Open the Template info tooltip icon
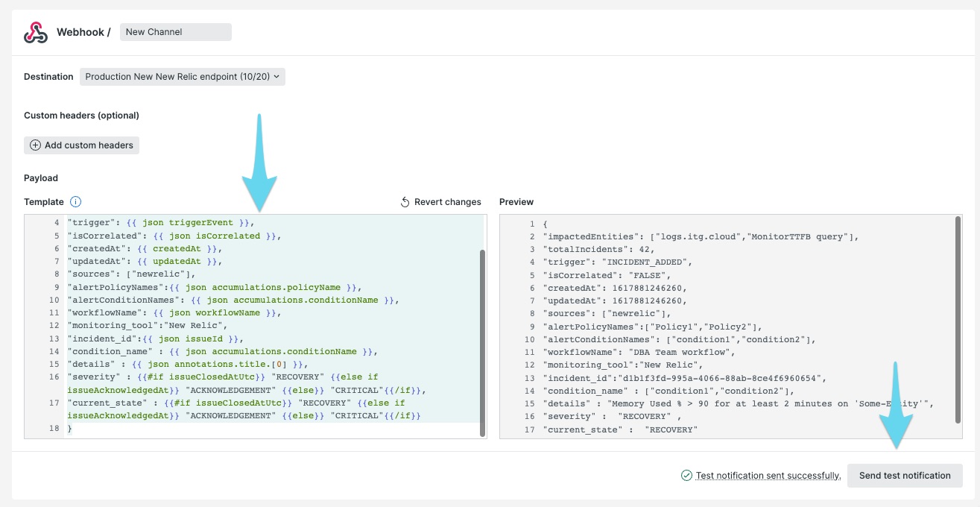Image resolution: width=980 pixels, height=507 pixels. tap(78, 201)
